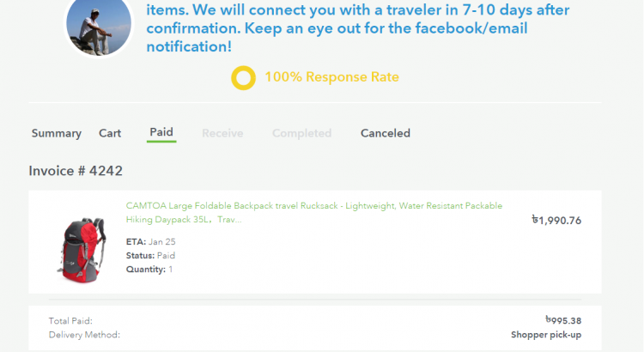Screen dimensions: 644x352
Task: Click the 100% Response Rate text
Action: coord(331,77)
